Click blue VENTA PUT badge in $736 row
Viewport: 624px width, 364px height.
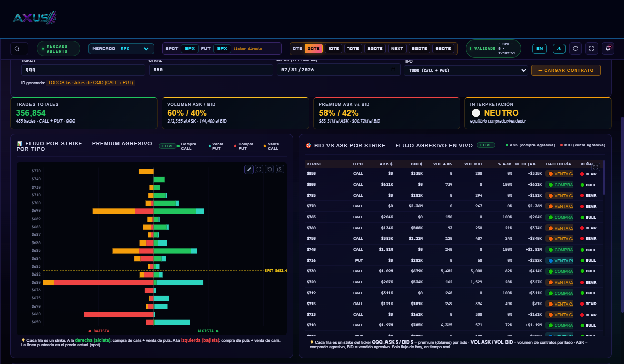pos(559,260)
